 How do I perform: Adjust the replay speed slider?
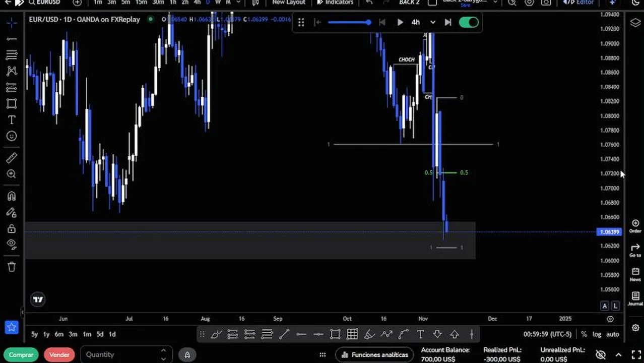point(349,22)
